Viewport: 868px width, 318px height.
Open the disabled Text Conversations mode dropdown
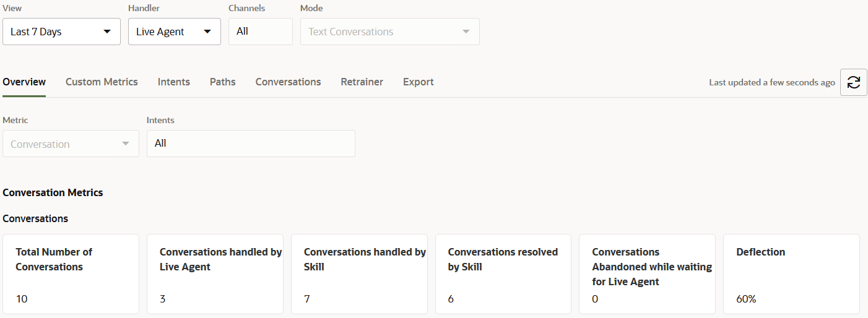(389, 32)
